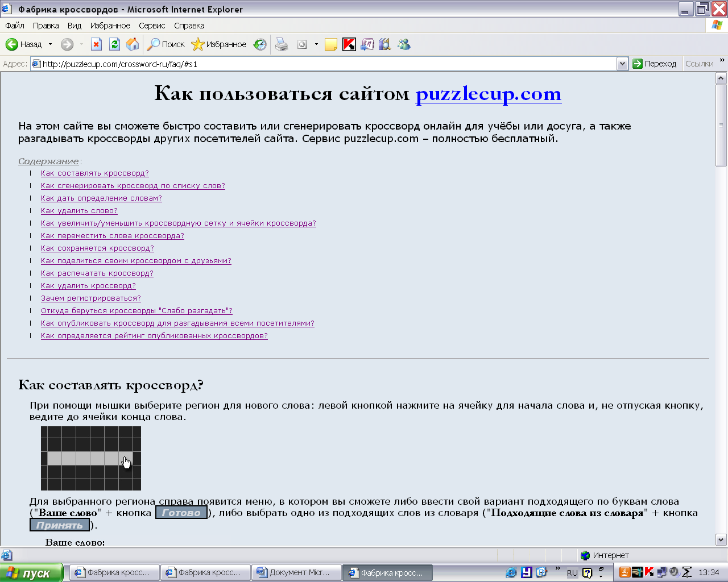Click the network computers tray icon
The width and height of the screenshot is (728, 582).
661,572
